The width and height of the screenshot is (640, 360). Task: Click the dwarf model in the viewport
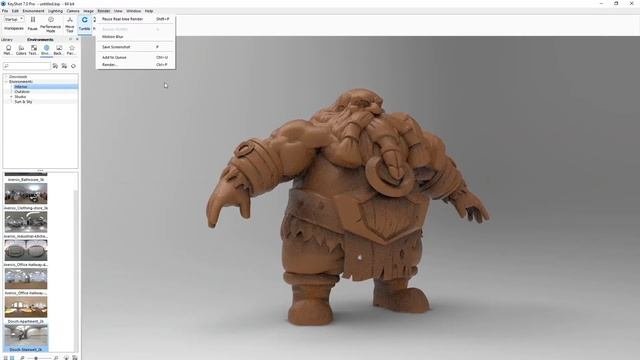(348, 206)
